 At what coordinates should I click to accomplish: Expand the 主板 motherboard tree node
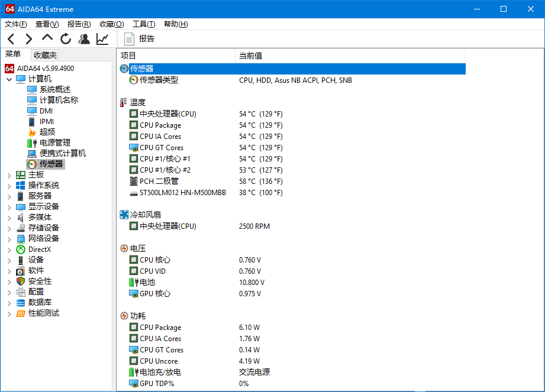[x=9, y=175]
